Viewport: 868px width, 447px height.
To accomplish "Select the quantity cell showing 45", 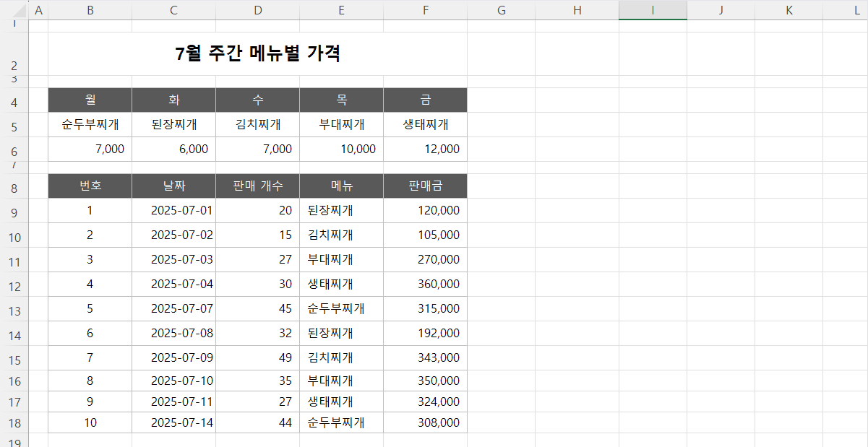I will (x=257, y=309).
